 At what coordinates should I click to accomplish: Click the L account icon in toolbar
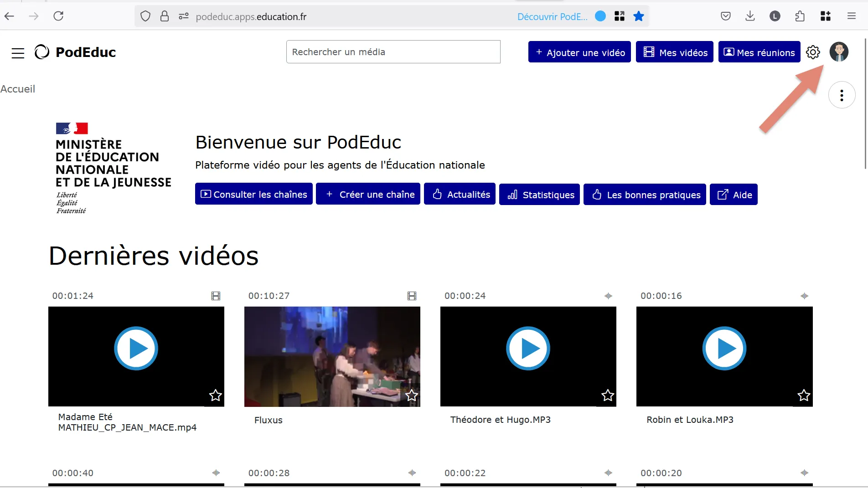(x=775, y=16)
